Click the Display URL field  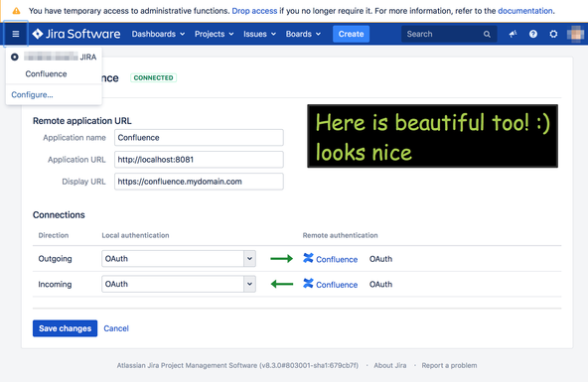tap(199, 182)
